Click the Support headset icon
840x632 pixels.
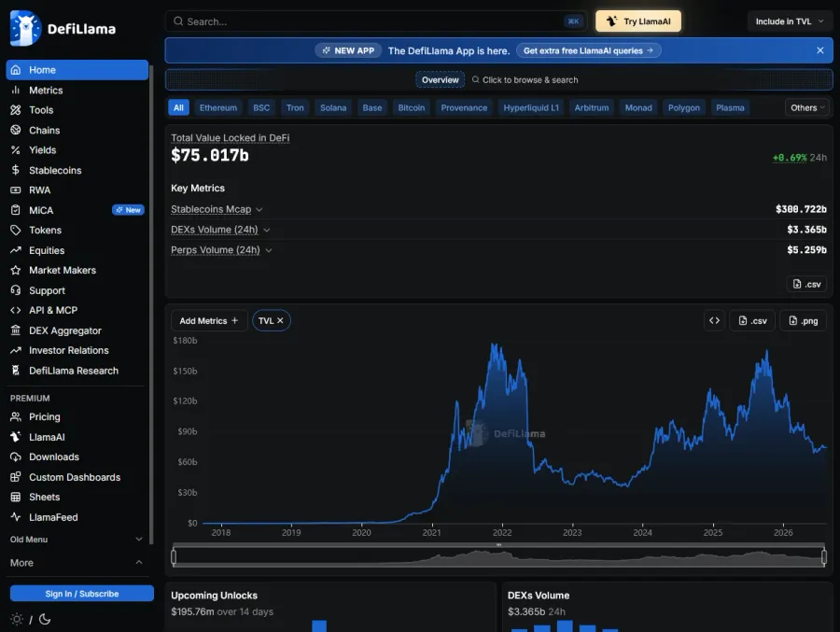click(16, 290)
